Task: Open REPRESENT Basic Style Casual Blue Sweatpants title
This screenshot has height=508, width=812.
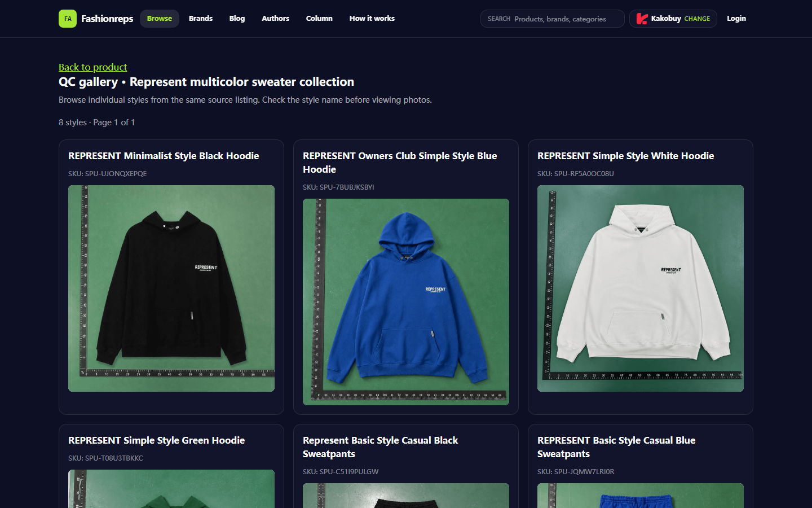Action: tap(616, 447)
